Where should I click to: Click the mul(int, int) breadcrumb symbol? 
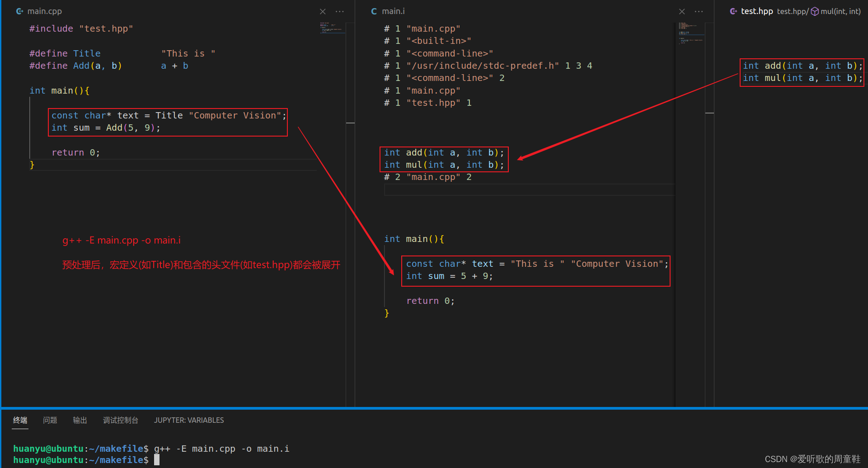840,11
